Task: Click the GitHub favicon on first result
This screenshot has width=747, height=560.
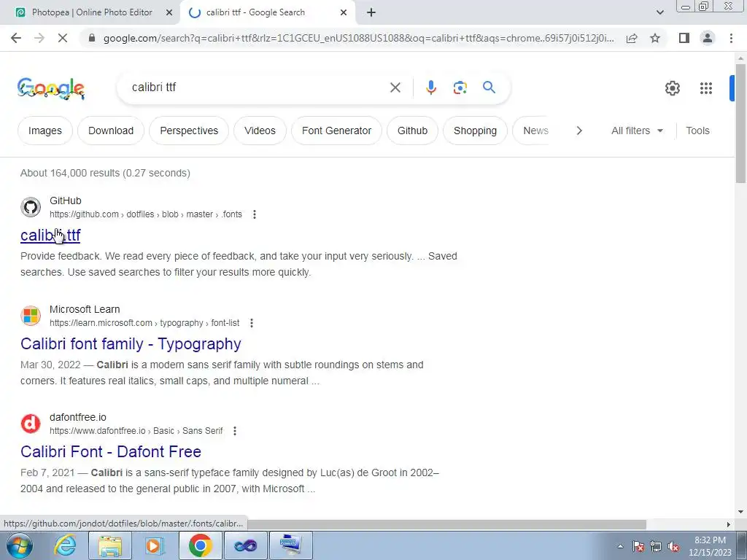Action: click(x=31, y=207)
